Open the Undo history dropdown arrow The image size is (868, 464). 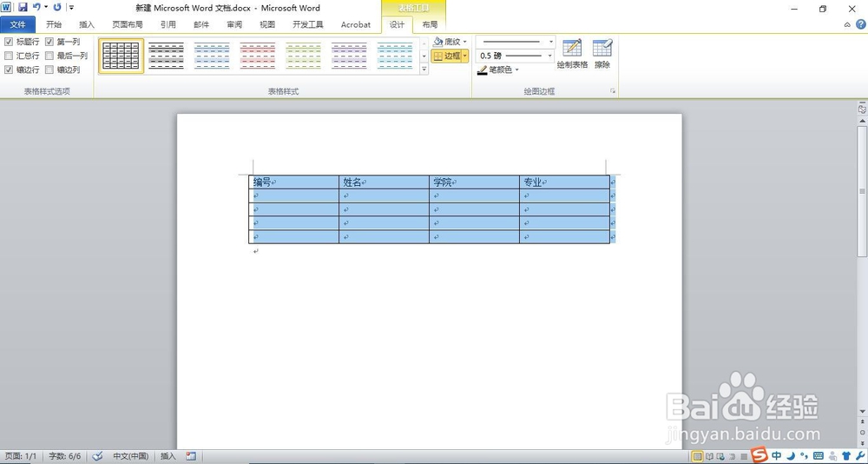(46, 7)
